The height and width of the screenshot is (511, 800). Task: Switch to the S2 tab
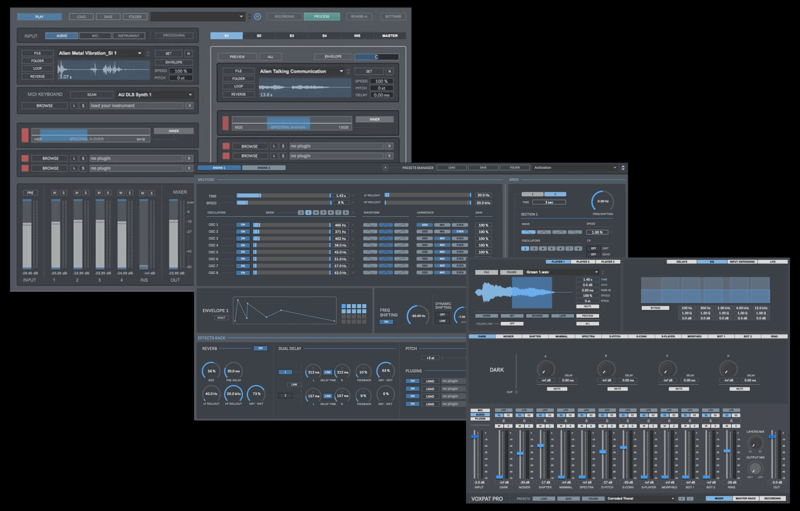point(259,36)
